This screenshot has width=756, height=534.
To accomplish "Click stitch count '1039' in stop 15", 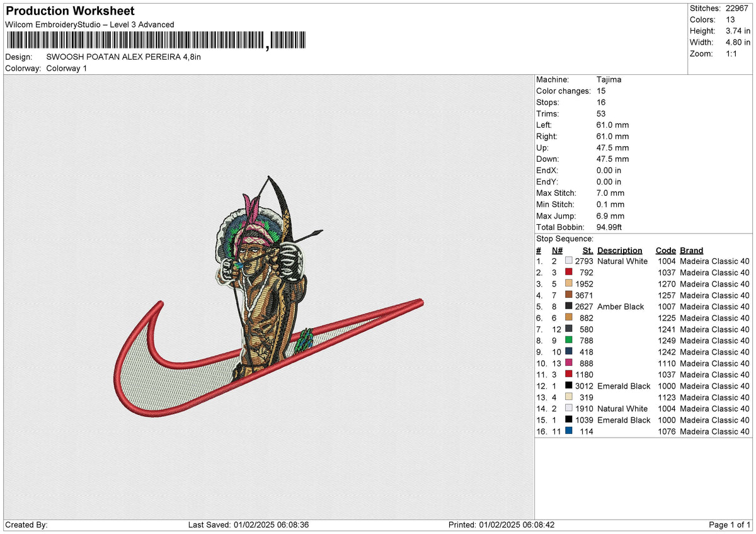I will point(584,420).
